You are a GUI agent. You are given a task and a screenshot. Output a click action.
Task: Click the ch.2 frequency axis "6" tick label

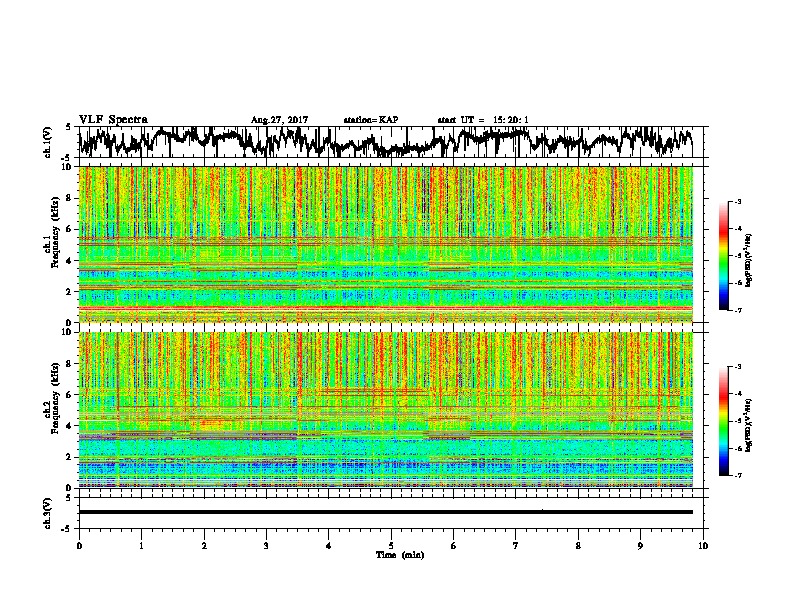(69, 394)
